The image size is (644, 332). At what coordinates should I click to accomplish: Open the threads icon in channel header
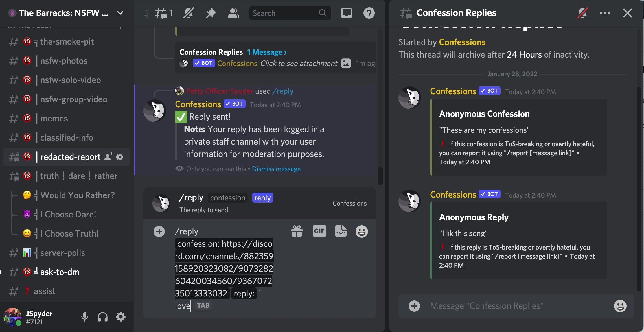(163, 13)
